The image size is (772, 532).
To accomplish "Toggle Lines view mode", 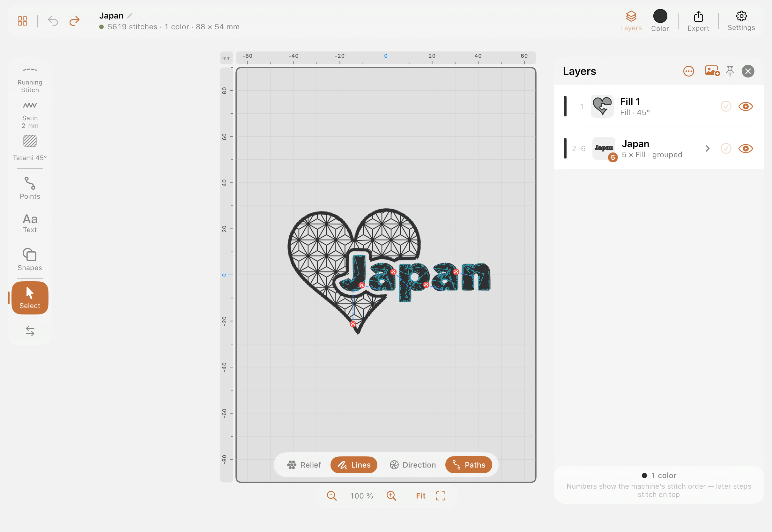I will tap(354, 465).
